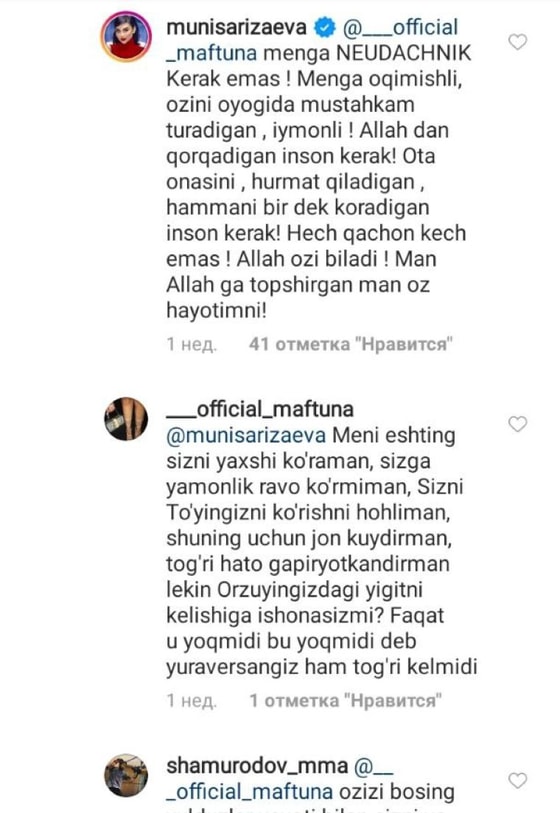The image size is (560, 813).
Task: View shamurodov_mma's profile photo
Action: 126,775
